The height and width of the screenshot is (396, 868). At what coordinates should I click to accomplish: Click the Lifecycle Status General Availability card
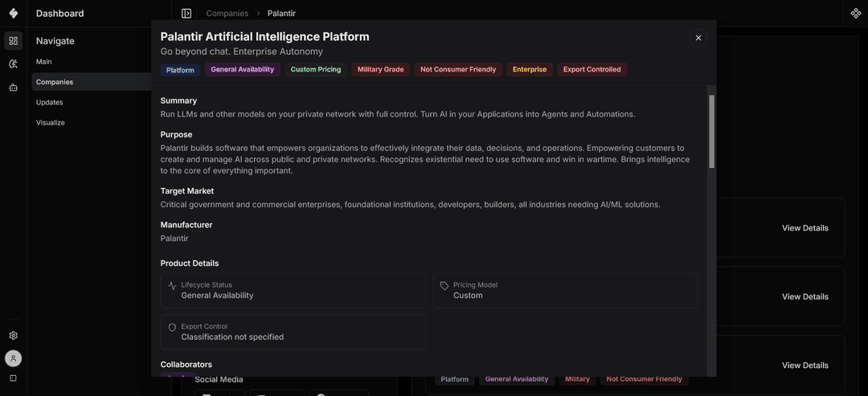tap(293, 290)
